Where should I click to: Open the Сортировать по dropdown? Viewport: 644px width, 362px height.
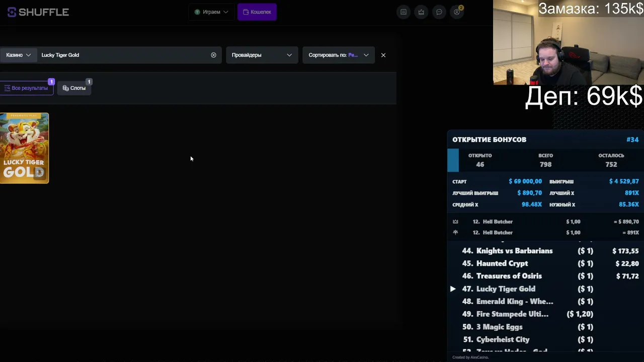click(x=339, y=55)
